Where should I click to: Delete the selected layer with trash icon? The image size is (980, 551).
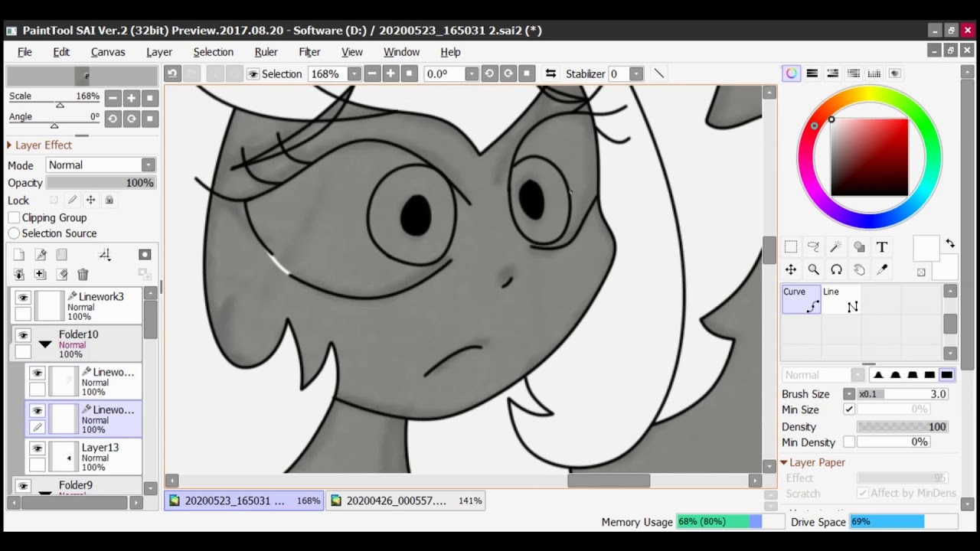point(83,275)
